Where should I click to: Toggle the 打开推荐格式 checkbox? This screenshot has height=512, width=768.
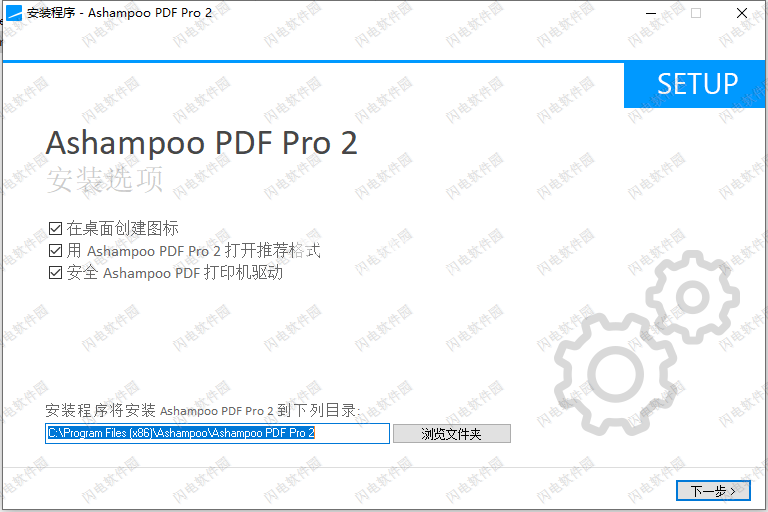[55, 250]
